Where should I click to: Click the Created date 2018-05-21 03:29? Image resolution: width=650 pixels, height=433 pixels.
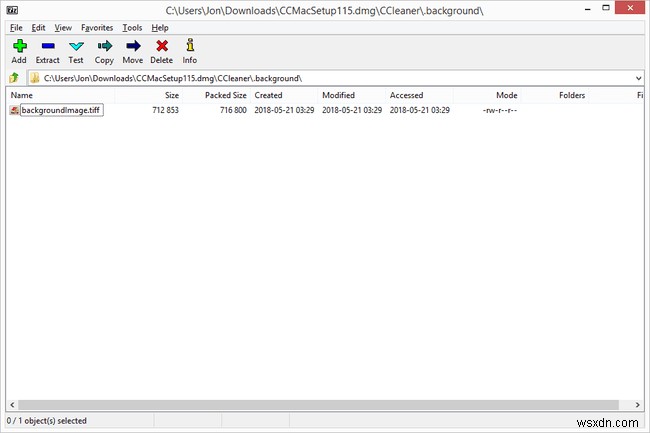pos(284,110)
